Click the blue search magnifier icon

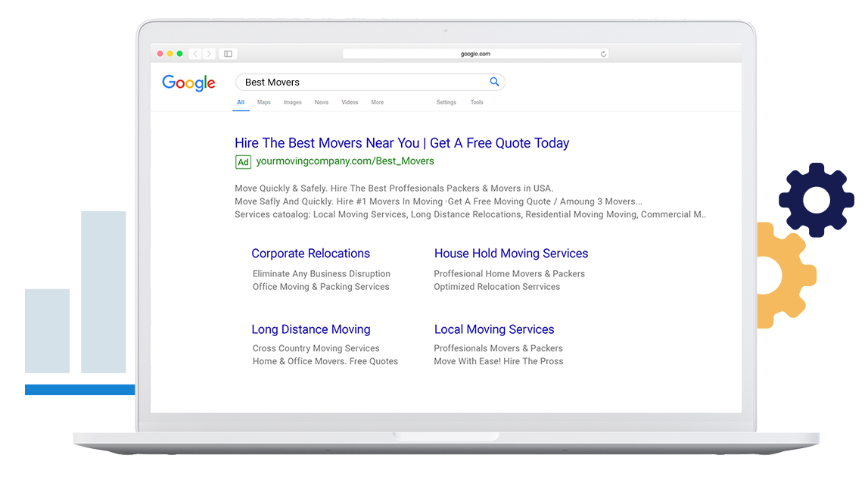point(494,82)
